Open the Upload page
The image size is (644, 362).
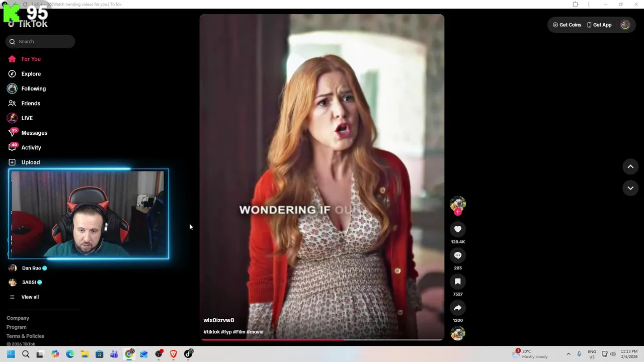coord(30,162)
